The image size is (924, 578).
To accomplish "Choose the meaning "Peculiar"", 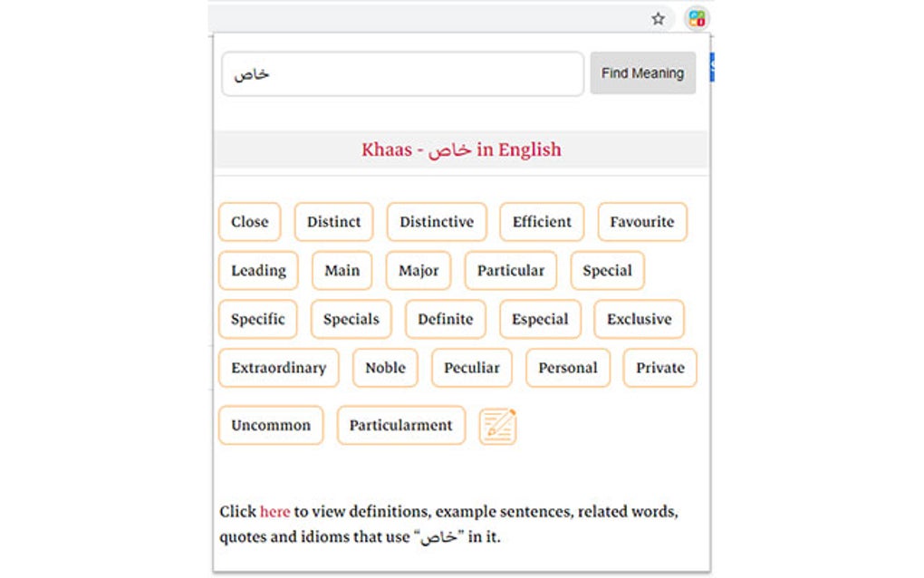I will coord(471,368).
